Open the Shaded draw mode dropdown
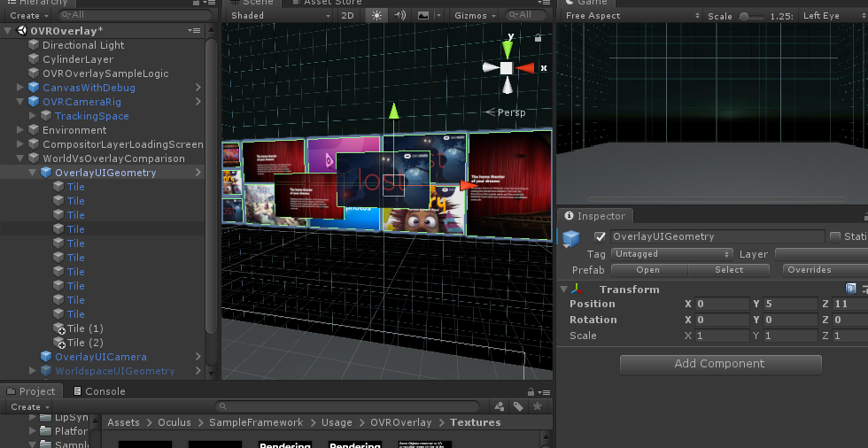Viewport: 868px width, 448px height. 279,15
